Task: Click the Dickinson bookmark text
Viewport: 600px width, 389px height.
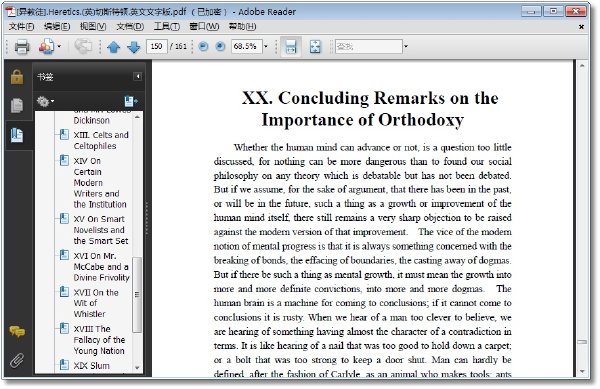Action: point(91,120)
